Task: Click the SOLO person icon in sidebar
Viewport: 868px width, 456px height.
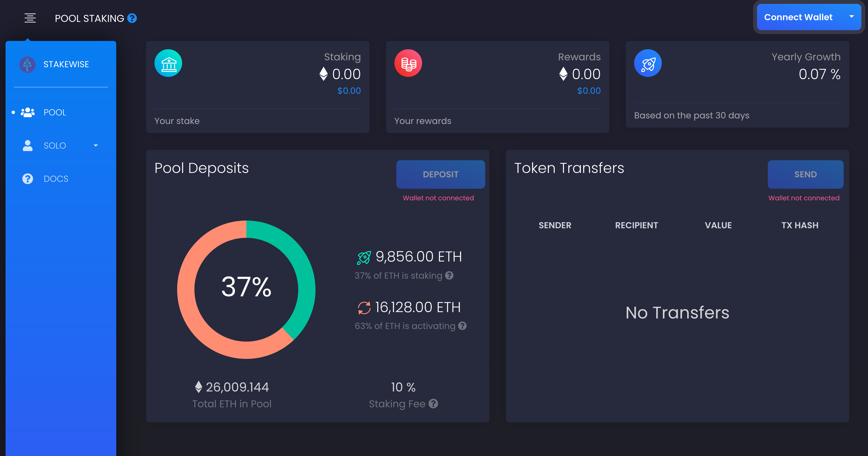Action: coord(26,145)
